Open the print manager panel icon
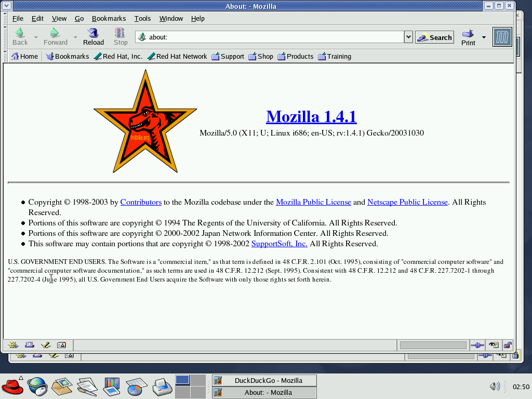 click(162, 387)
